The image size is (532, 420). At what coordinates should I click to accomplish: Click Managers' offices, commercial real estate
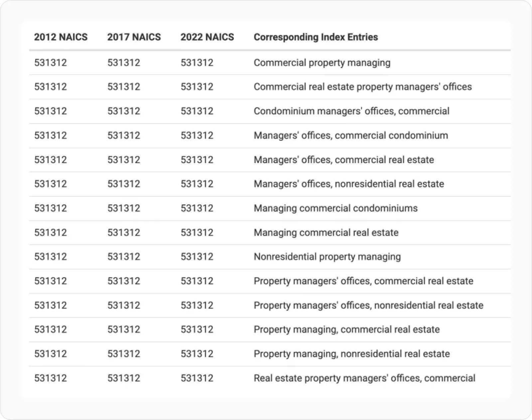(343, 160)
